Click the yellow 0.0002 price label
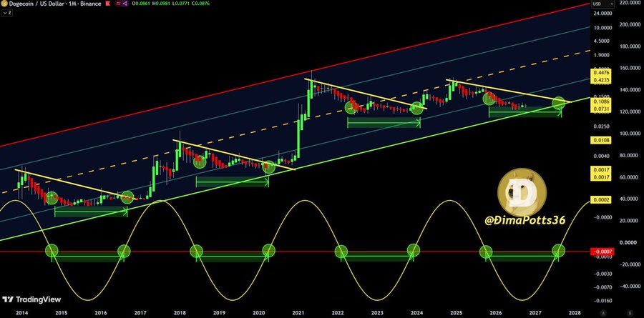This screenshot has height=318, width=644. [x=602, y=200]
